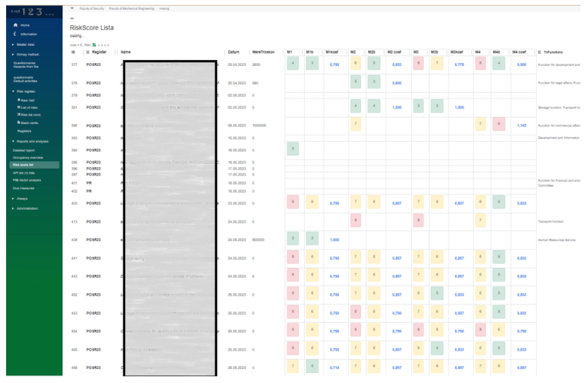Click the Home link in sidebar
This screenshot has height=383, width=588.
(x=25, y=25)
